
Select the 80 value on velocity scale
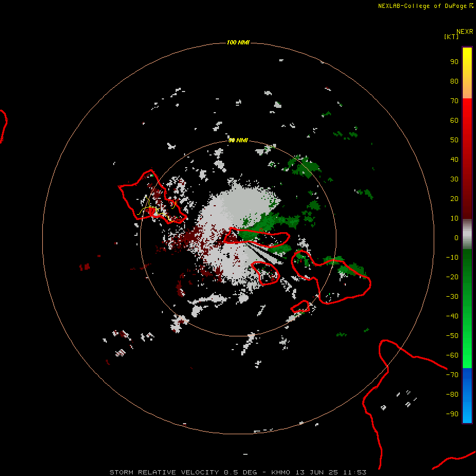[454, 81]
